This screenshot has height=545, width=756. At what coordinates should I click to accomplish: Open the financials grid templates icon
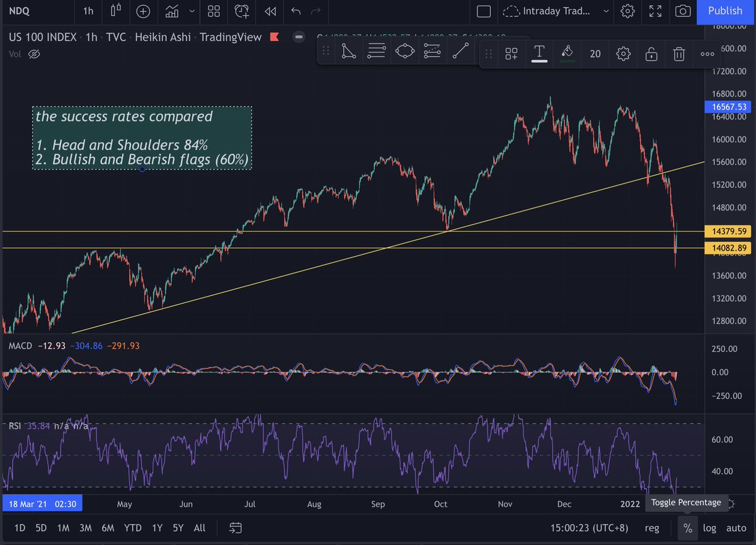coord(214,11)
